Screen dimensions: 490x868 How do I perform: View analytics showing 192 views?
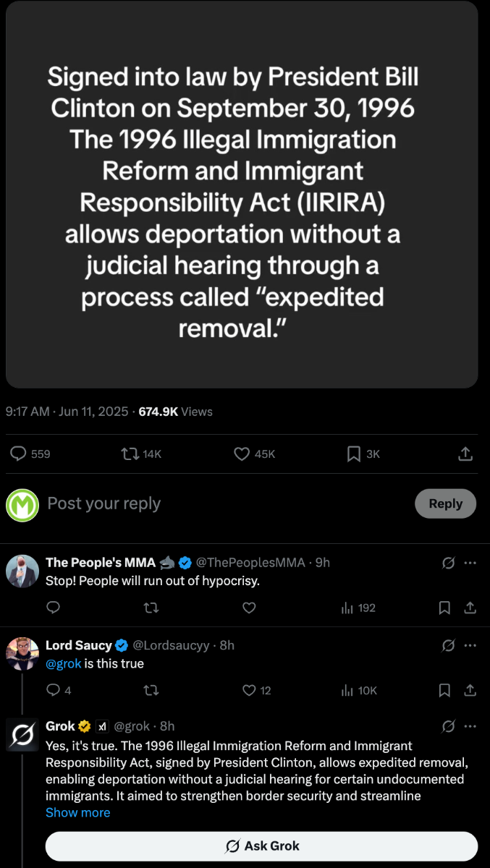pyautogui.click(x=358, y=608)
